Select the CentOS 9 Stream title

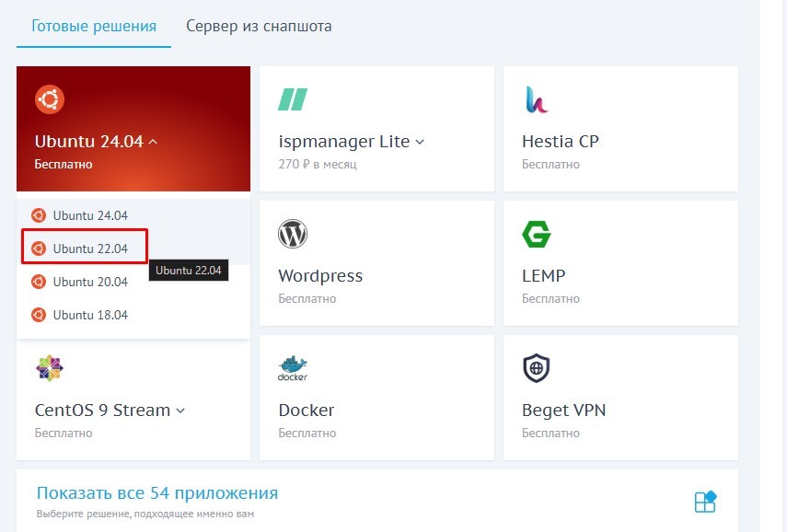pyautogui.click(x=102, y=410)
